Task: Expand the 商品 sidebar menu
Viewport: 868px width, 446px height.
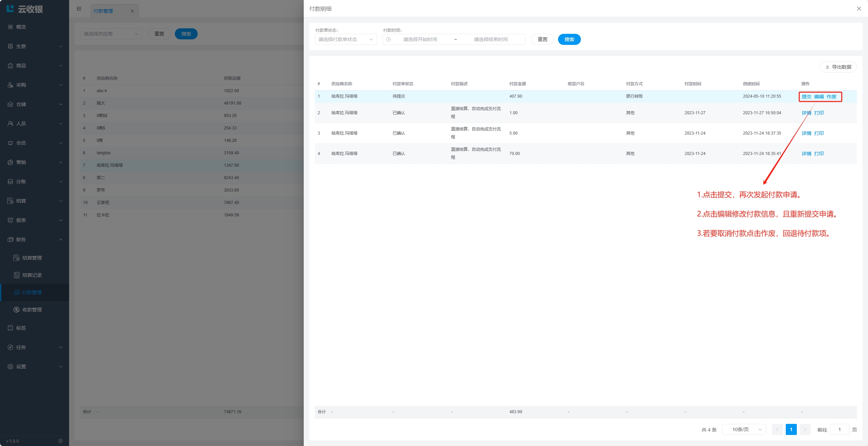Action: coord(35,66)
